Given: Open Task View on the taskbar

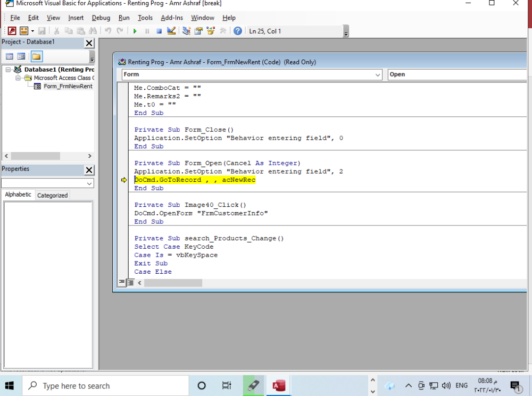Looking at the screenshot, I should 226,386.
